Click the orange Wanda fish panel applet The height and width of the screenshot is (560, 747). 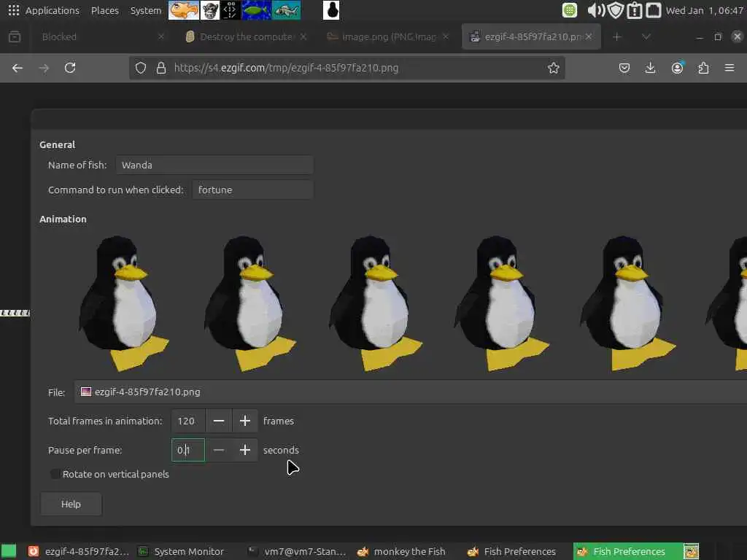coord(183,10)
